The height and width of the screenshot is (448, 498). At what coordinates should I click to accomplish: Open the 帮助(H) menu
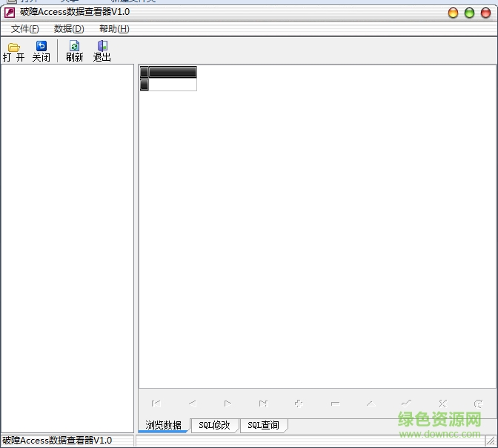(x=114, y=29)
